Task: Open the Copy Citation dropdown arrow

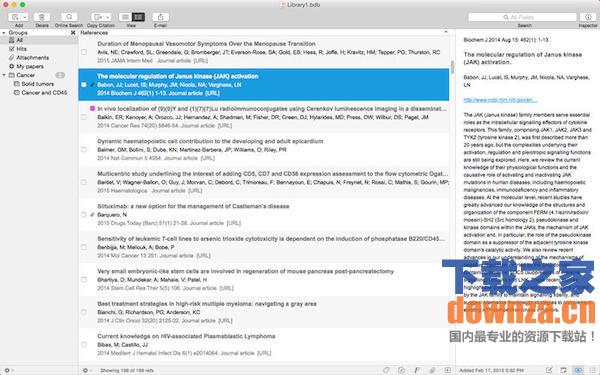Action: [x=108, y=17]
